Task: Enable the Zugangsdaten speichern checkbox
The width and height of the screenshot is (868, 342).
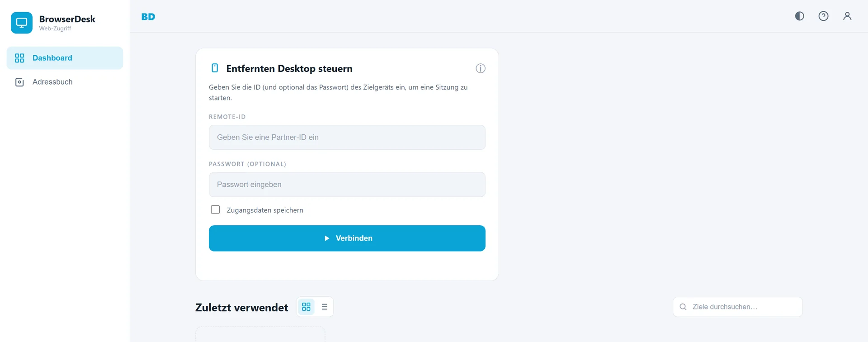Action: click(215, 210)
